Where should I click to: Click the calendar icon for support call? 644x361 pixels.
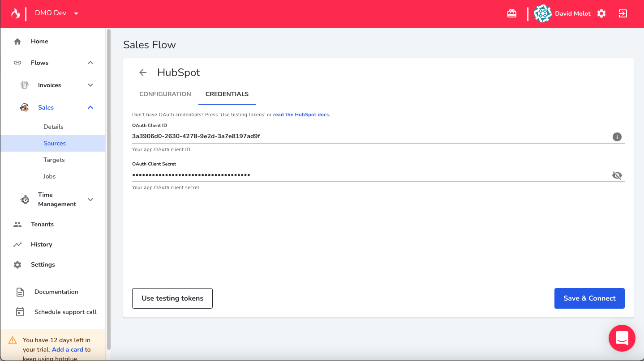pyautogui.click(x=20, y=312)
